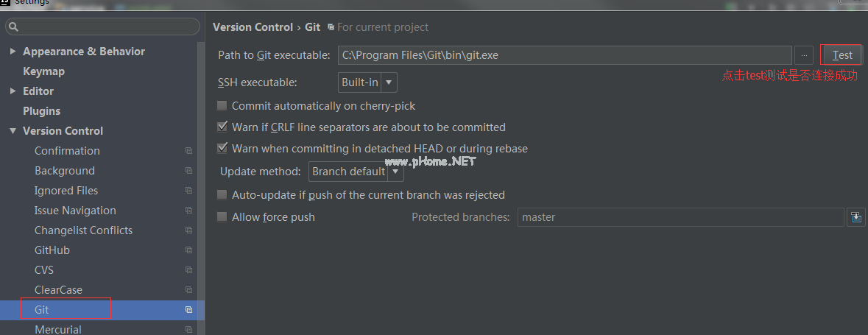Click the project-level icon beside Issue Navigation
This screenshot has height=335, width=868.
pos(189,211)
